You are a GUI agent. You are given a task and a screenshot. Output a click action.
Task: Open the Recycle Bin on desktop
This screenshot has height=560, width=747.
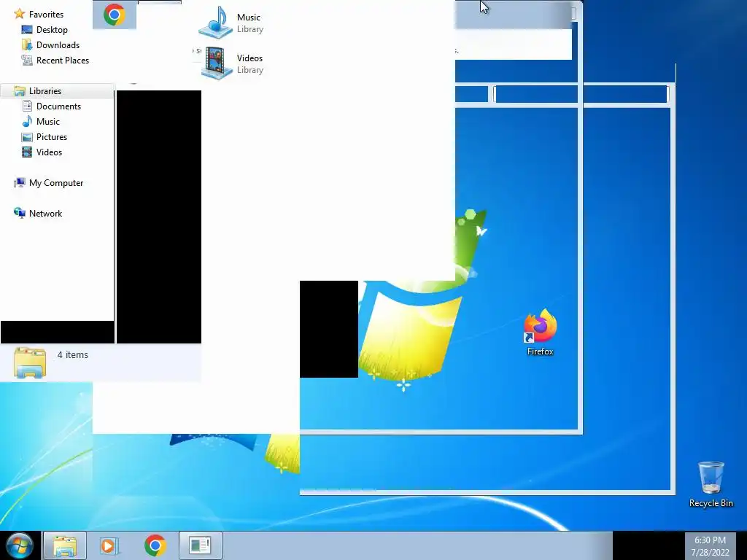click(x=711, y=484)
